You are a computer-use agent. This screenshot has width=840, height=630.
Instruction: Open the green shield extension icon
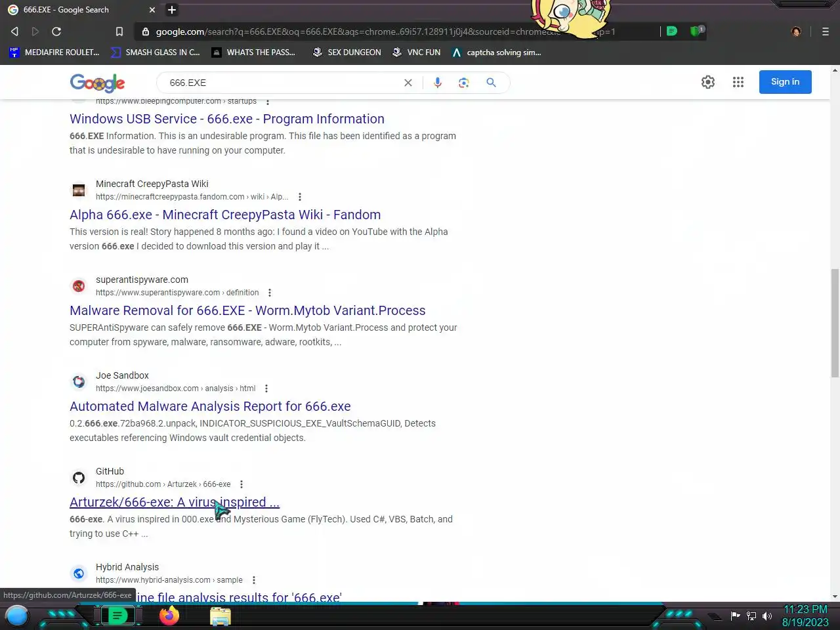pos(696,31)
